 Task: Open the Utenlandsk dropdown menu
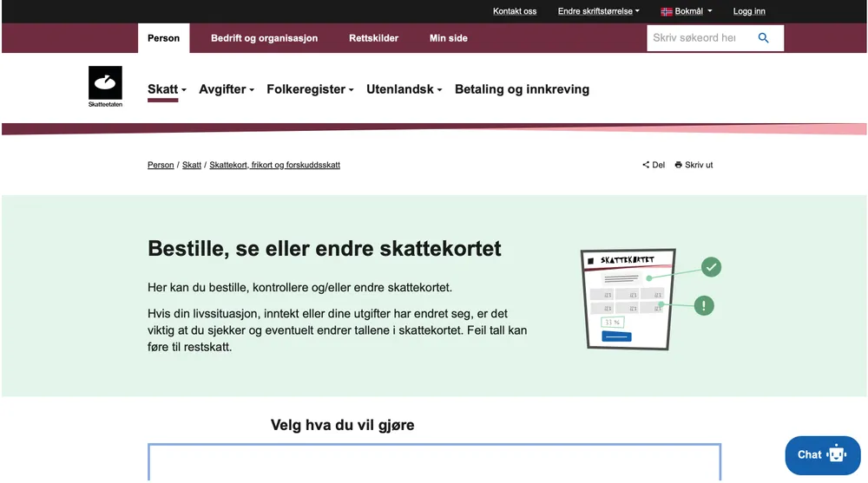404,89
